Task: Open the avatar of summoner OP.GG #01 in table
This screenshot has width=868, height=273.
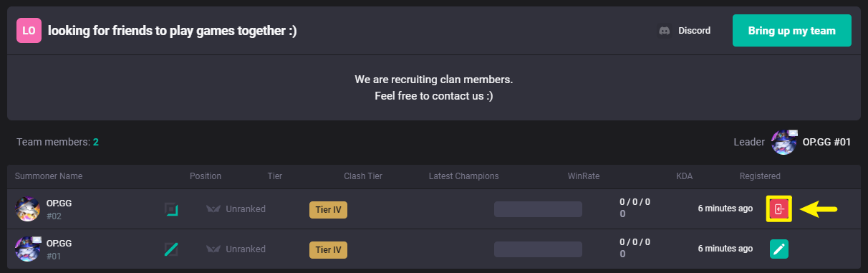Action: pyautogui.click(x=27, y=249)
